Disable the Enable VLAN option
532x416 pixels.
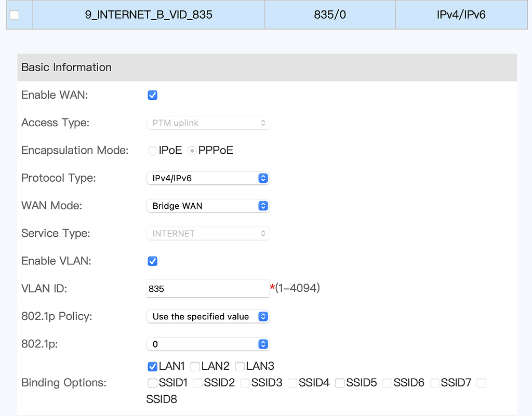click(x=152, y=261)
